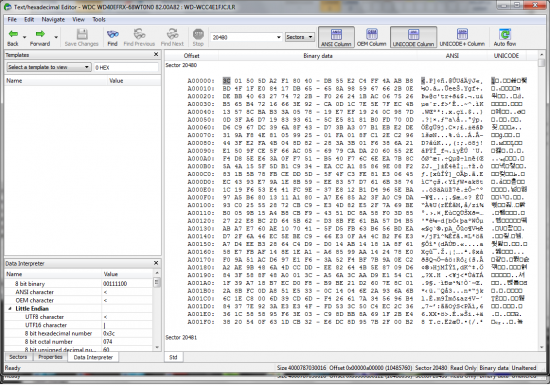Click the hex view scrollbar down arrow
The height and width of the screenshot is (386, 550).
point(541,347)
